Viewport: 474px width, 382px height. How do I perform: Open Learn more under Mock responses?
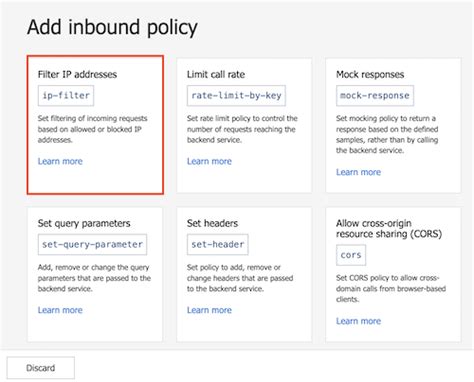358,172
